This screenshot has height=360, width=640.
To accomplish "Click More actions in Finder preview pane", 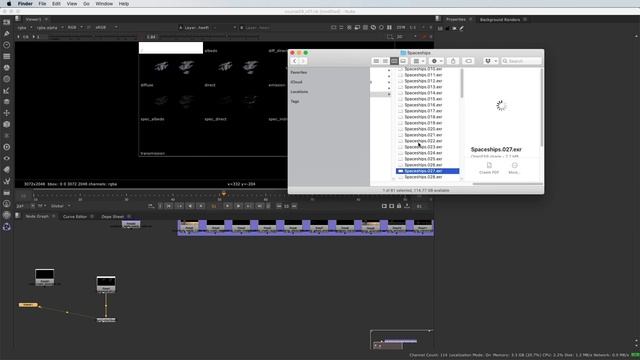I will tap(514, 168).
